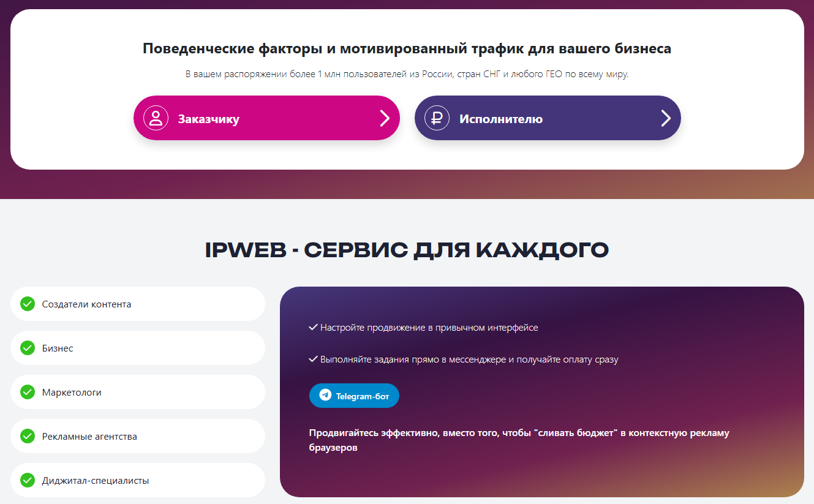Select the Бизнес tab
814x504 pixels.
138,348
